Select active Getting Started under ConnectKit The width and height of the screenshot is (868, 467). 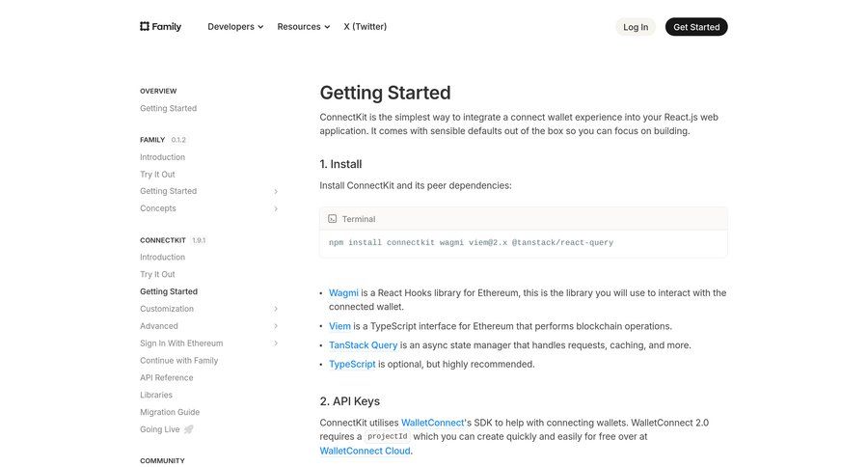tap(169, 291)
